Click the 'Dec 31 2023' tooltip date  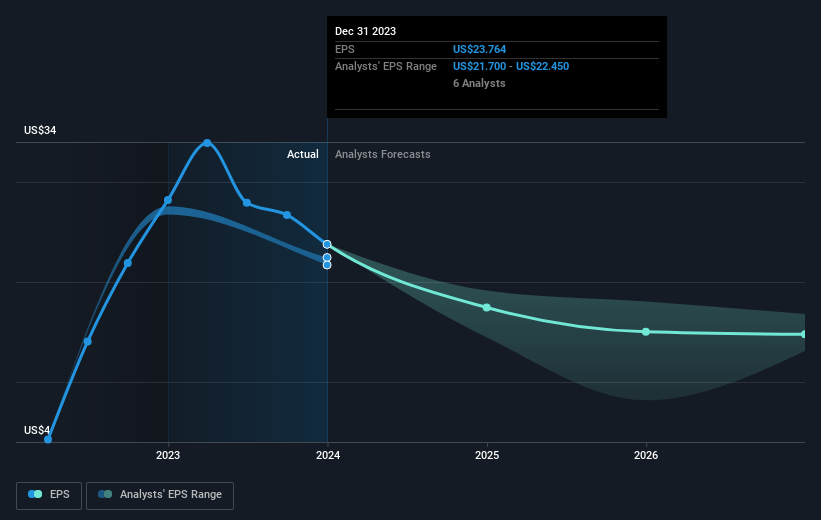coord(365,31)
